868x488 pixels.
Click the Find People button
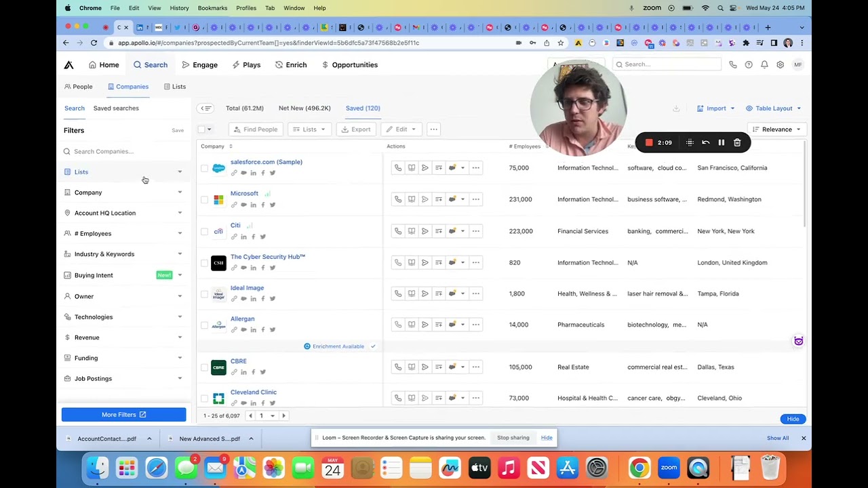[x=256, y=129]
